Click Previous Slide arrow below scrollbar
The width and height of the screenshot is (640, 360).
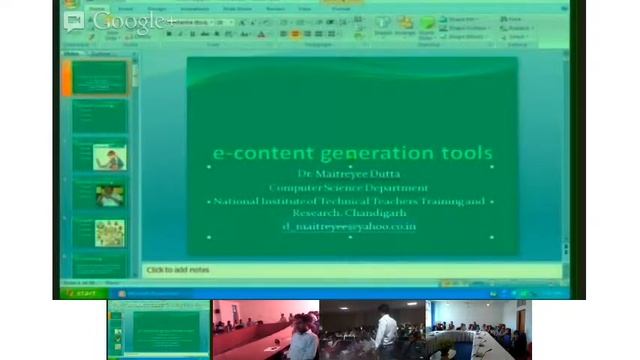566,247
